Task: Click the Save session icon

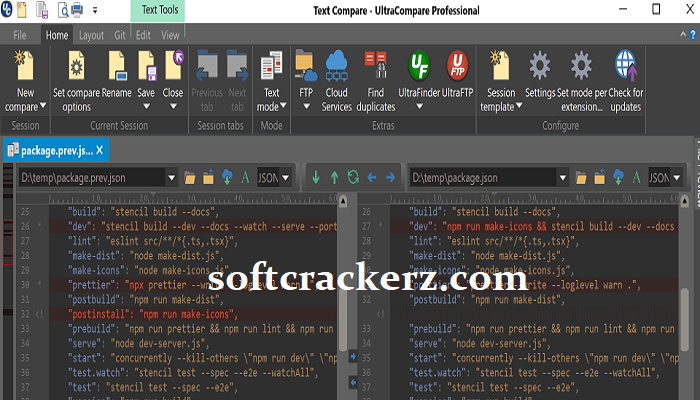Action: coord(147,66)
